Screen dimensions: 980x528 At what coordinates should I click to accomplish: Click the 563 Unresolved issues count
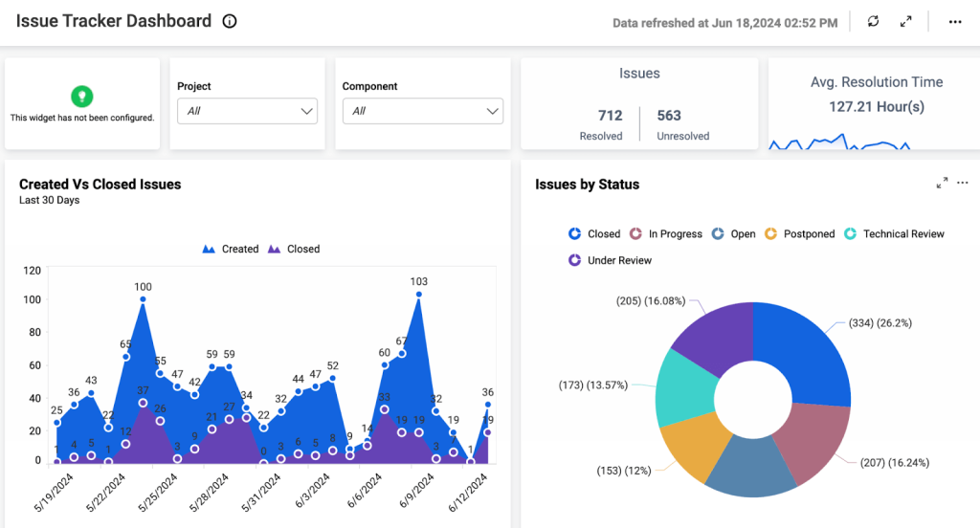(x=669, y=116)
